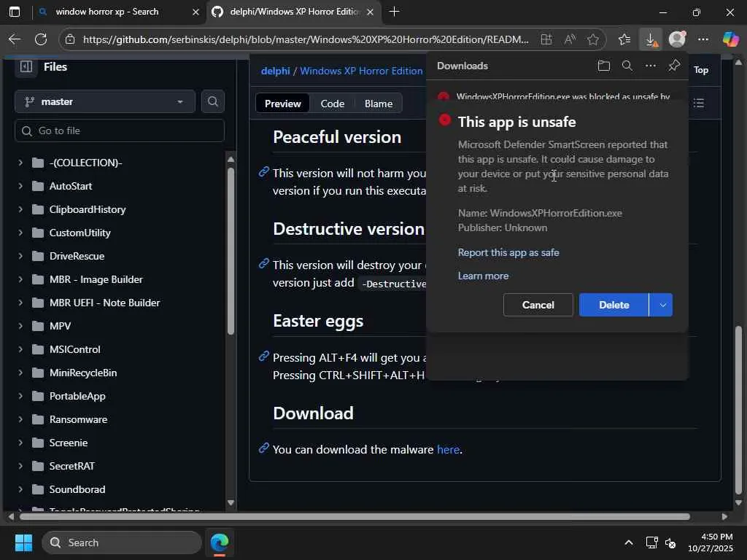Collapse file tree sidebar icon
Image resolution: width=747 pixels, height=560 pixels.
click(26, 66)
